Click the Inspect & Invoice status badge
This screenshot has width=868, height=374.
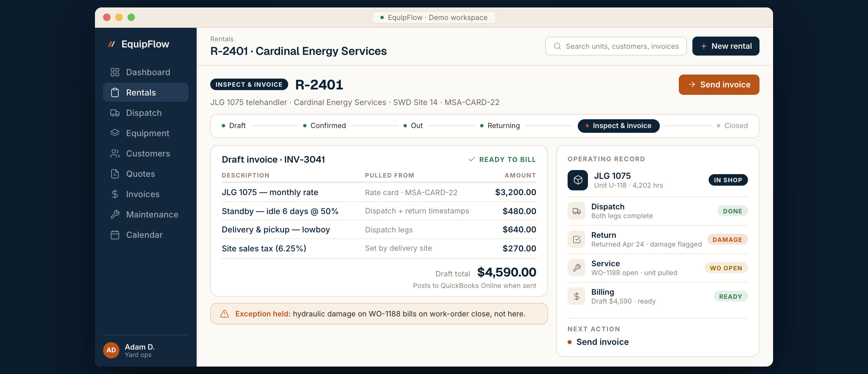[x=249, y=84]
